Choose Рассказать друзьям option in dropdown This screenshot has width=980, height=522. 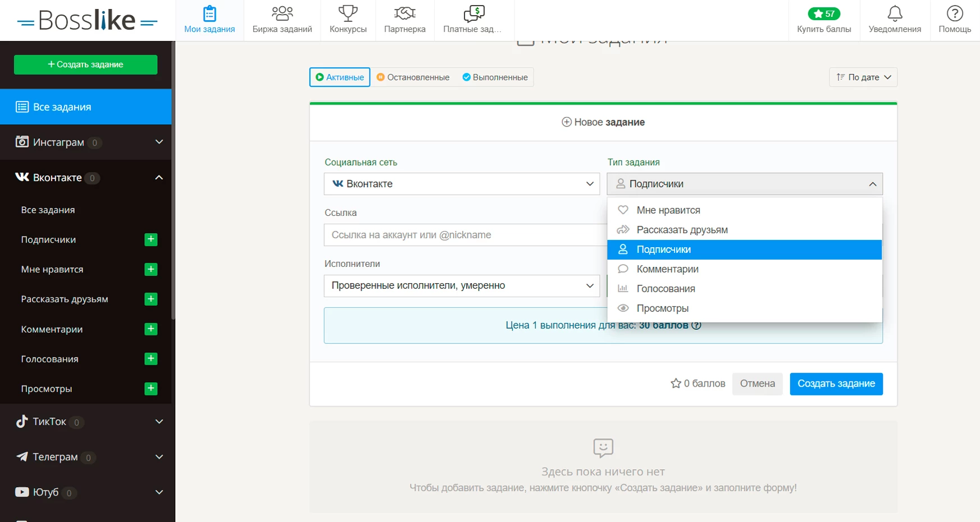[x=745, y=230]
